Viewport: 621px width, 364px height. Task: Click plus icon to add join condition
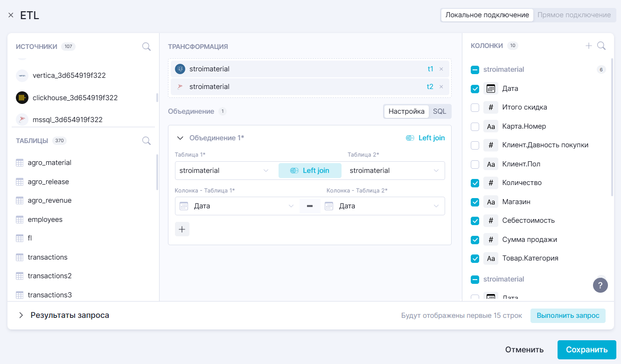(182, 229)
